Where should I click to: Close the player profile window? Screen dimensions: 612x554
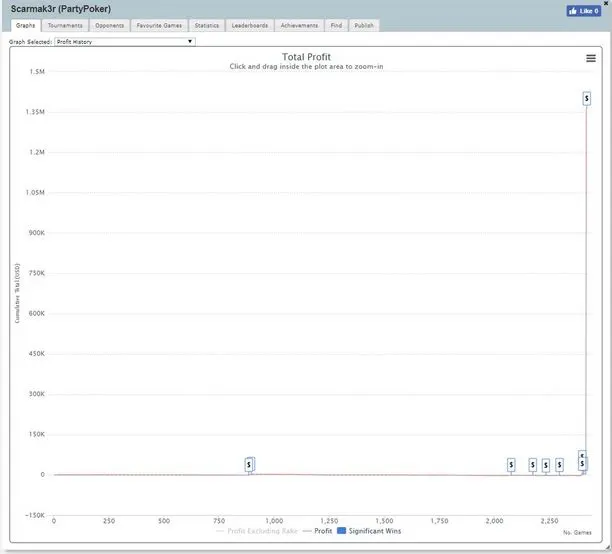pyautogui.click(x=606, y=4)
